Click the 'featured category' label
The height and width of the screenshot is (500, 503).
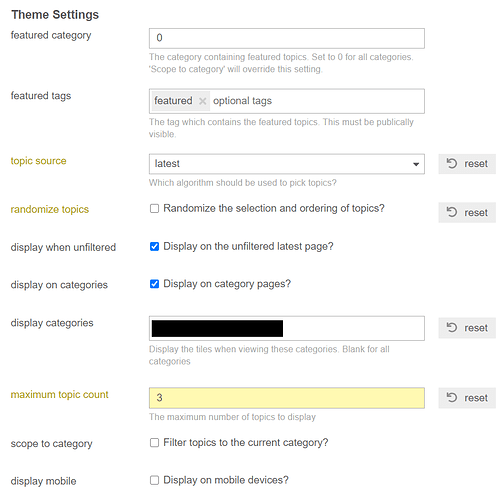[x=51, y=35]
